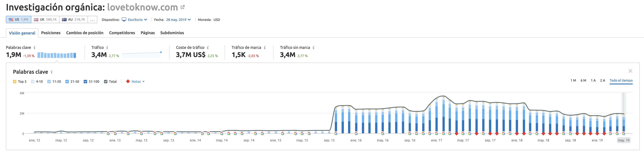Toggle the Total checkbox
This screenshot has height=153, width=644.
click(x=106, y=82)
